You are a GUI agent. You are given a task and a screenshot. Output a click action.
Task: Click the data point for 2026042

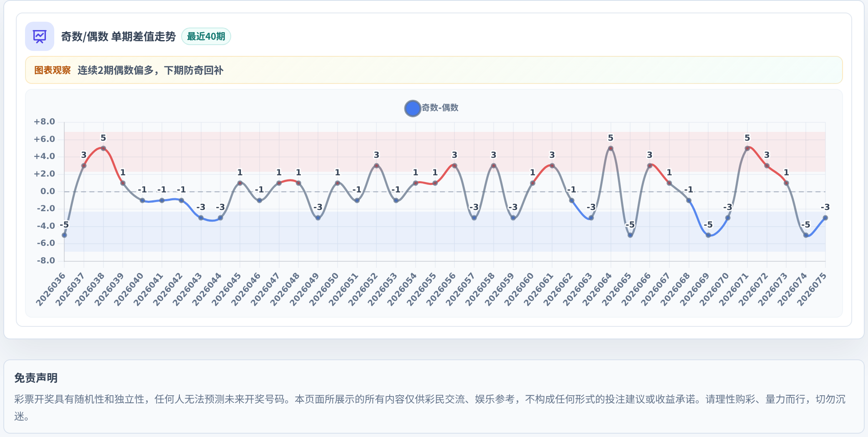pos(181,200)
